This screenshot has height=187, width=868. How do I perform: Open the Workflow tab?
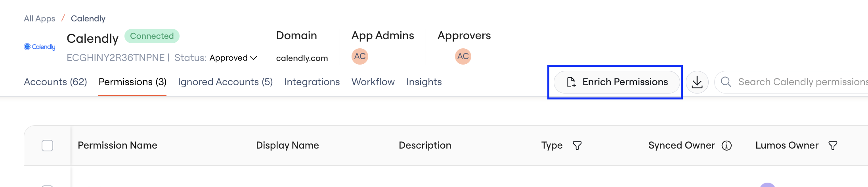[373, 82]
